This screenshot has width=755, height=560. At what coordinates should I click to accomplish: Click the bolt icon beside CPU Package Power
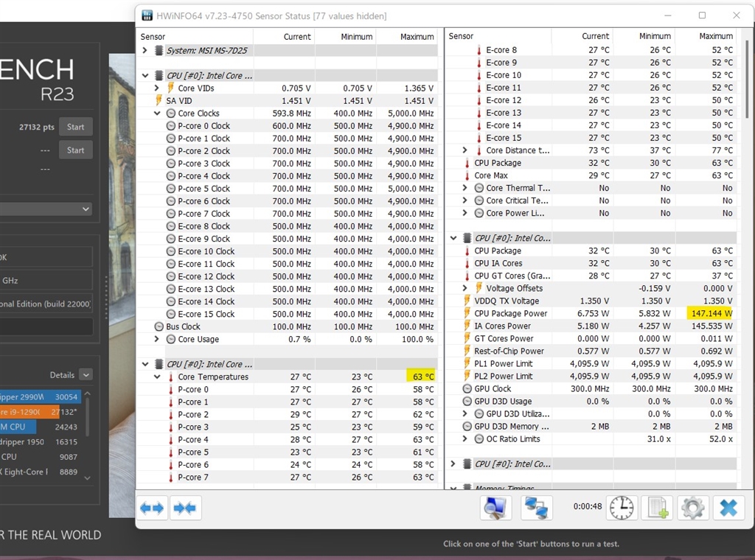pos(467,312)
